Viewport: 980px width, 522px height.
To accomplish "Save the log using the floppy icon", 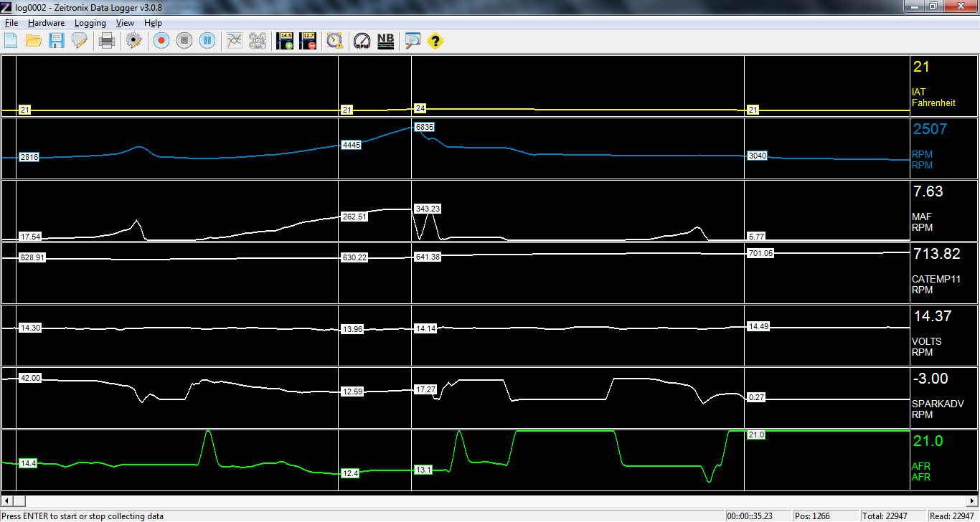I will coord(56,41).
